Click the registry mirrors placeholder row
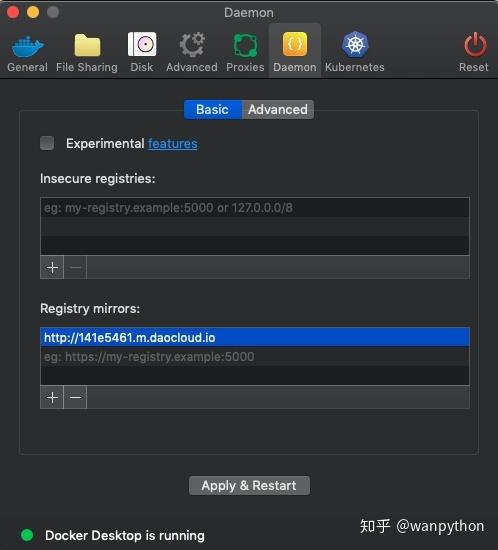 (255, 357)
